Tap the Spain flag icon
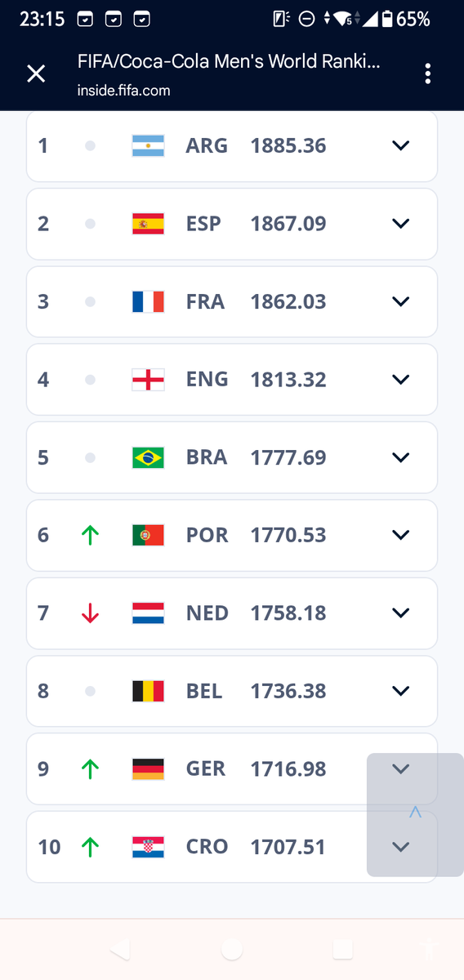 148,224
